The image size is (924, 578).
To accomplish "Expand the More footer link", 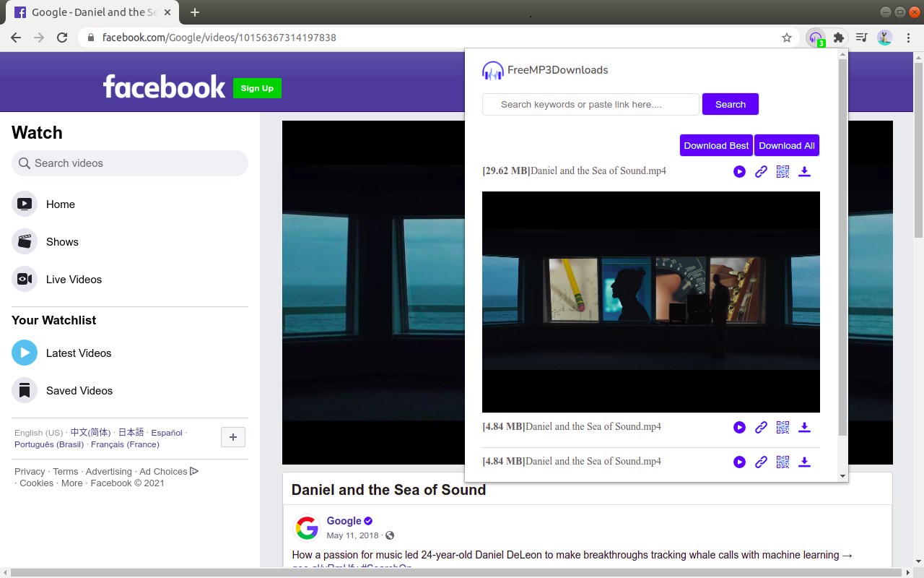I will coord(72,483).
